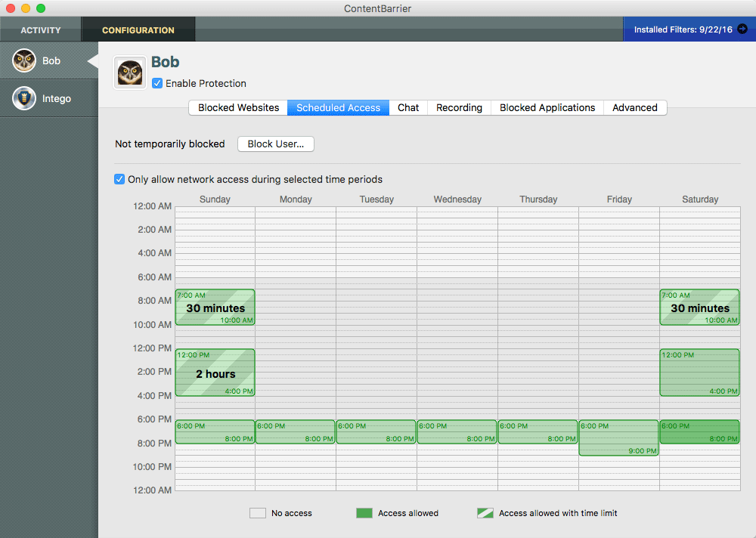This screenshot has width=756, height=538.
Task: Click Intego shield avatar in sidebar
Action: tap(24, 98)
